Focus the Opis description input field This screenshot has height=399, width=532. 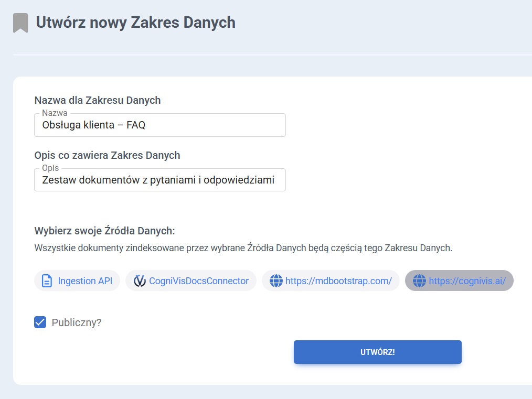(160, 180)
